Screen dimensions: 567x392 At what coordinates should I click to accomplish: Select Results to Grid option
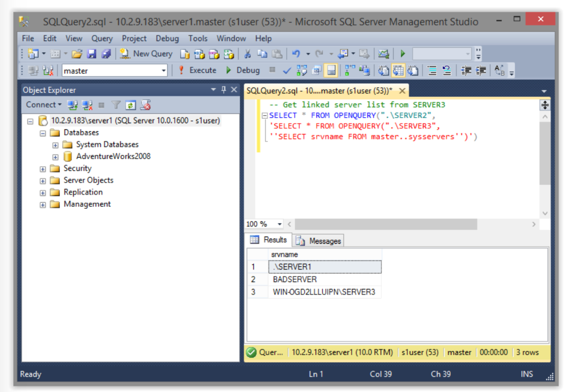[398, 71]
